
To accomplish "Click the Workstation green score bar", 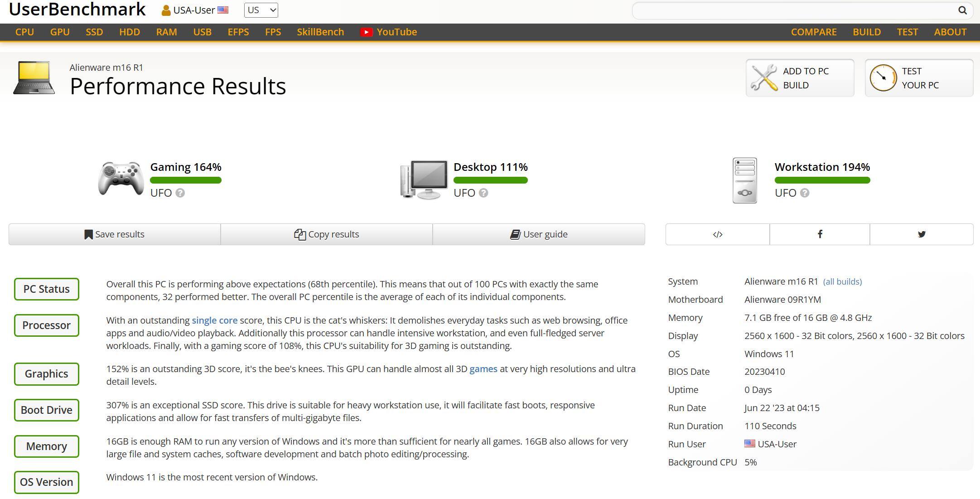I will click(822, 180).
